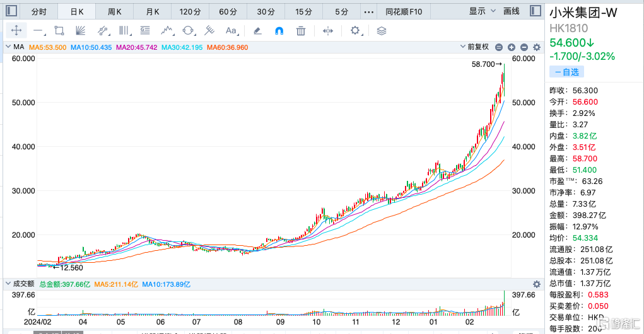Select the vertical period lines tool
The image size is (644, 334).
point(124,31)
